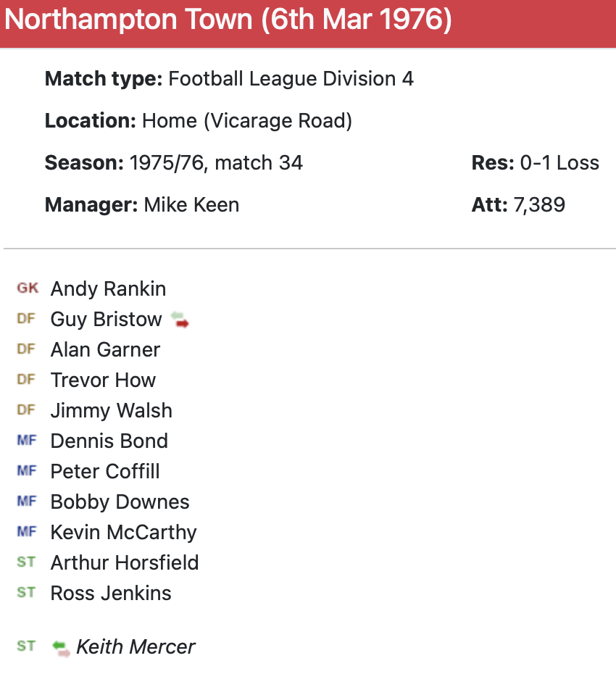Viewport: 616px width, 674px height.
Task: Open Bobby Downes player entry
Action: click(x=120, y=502)
